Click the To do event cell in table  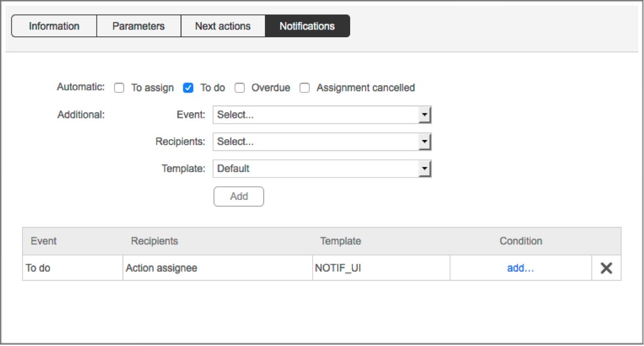38,268
